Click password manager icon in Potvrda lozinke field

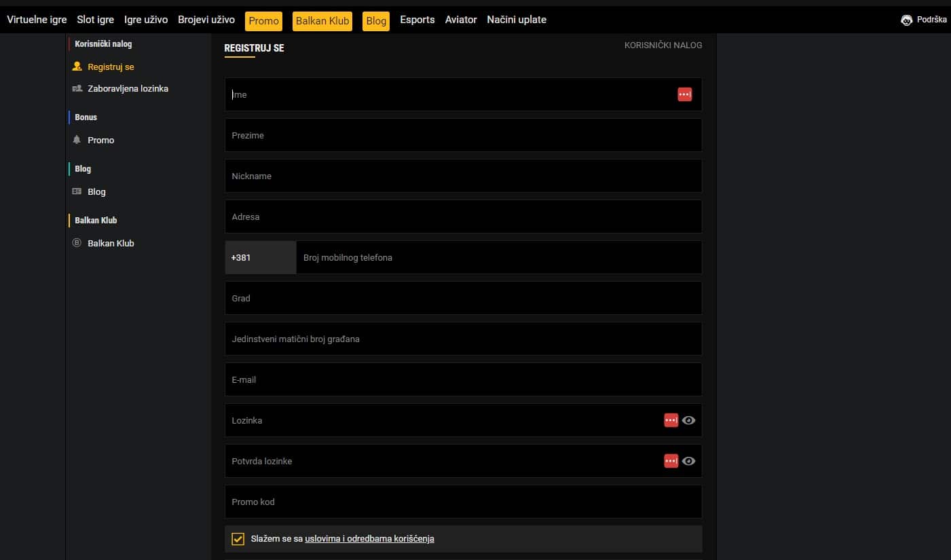(x=671, y=461)
